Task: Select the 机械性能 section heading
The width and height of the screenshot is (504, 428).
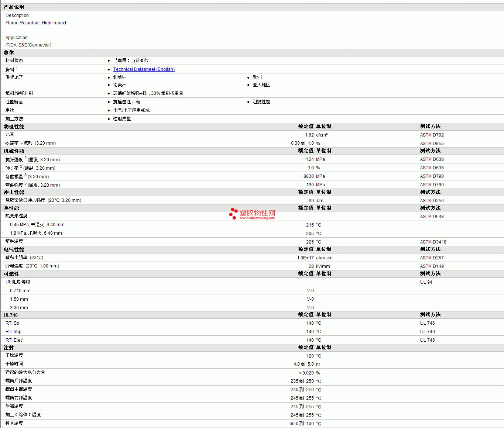Action: pyautogui.click(x=14, y=151)
